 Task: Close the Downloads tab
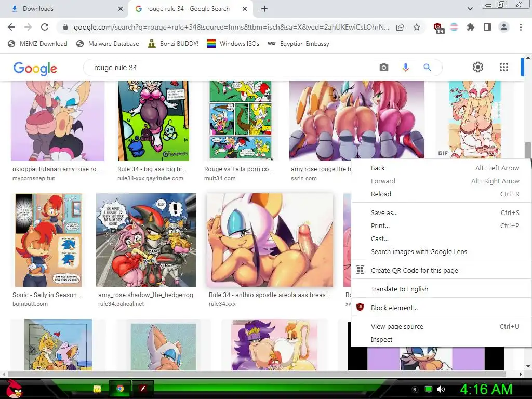click(121, 9)
